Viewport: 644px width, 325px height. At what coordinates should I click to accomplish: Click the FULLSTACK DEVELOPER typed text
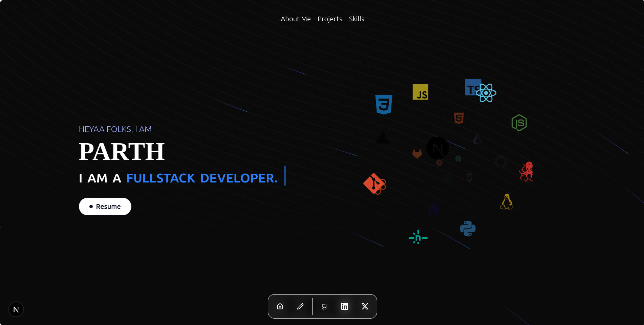(x=202, y=178)
